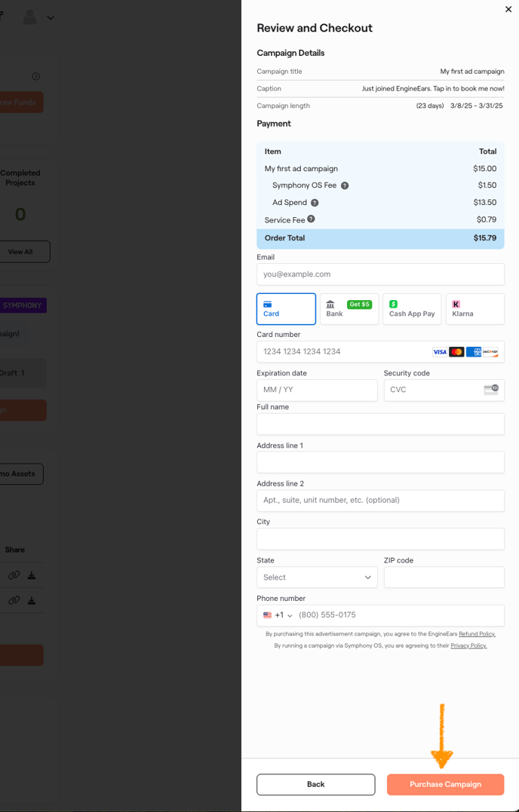Select the Card payment method tab
Screen dimensions: 519x812
286,308
